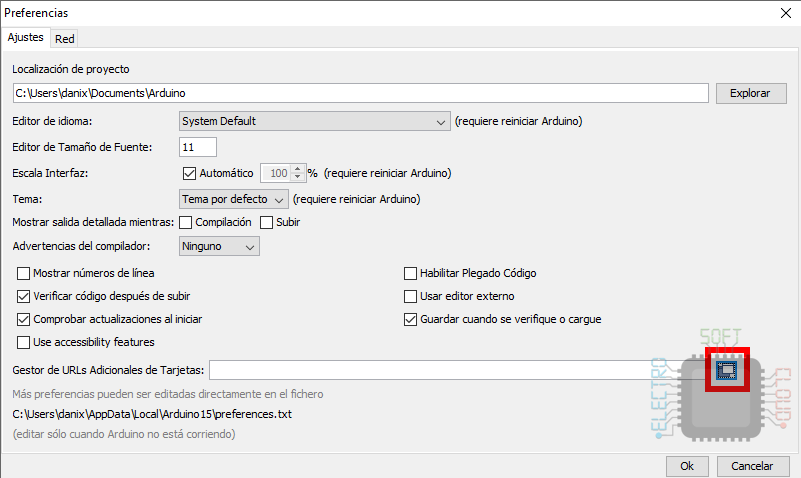
Task: Close the Preferencias dialog
Action: [786, 13]
